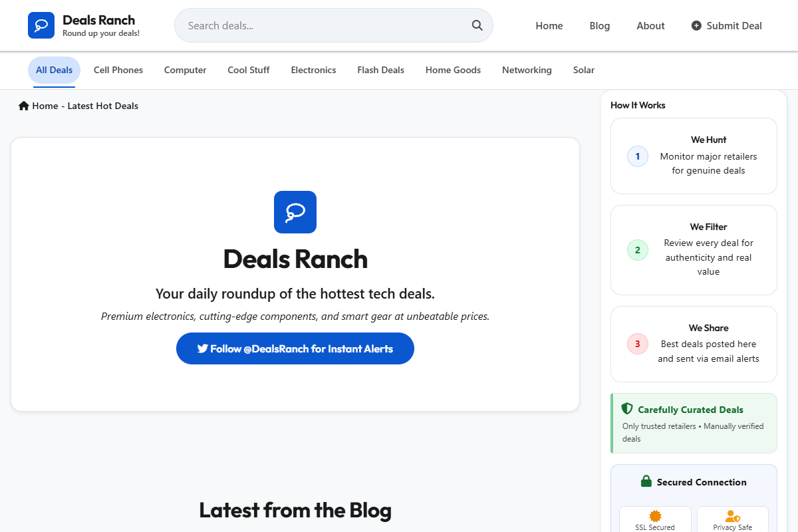
Task: Select the Cell Phones category tab
Action: [118, 70]
